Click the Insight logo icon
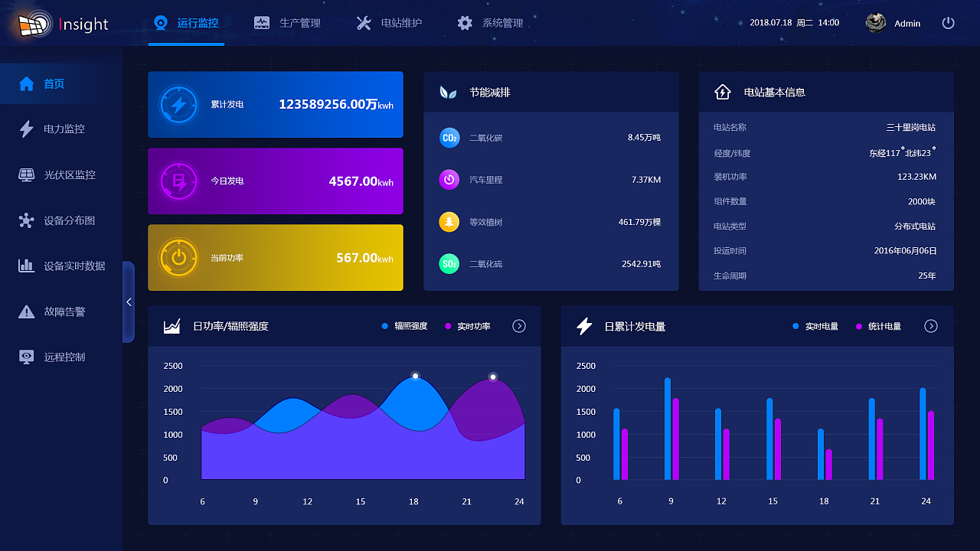Screen dimensions: 980x551 point(34,24)
